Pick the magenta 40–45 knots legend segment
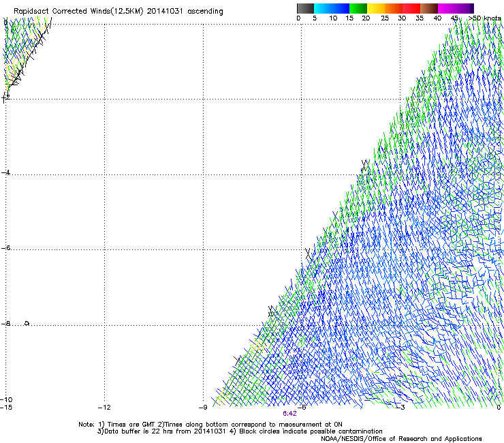This screenshot has height=443, width=504. point(447,8)
